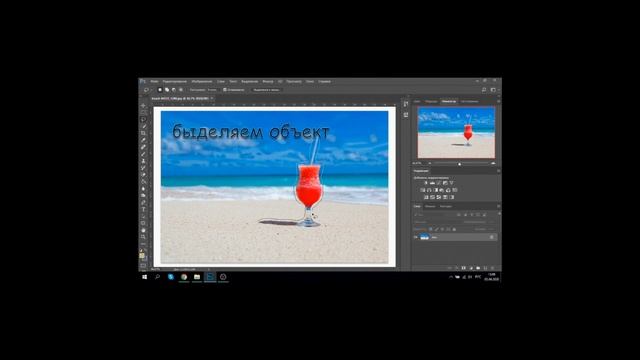Create a new layer from the Layers panel footer
Viewport: 640px width, 360px height.
485,268
